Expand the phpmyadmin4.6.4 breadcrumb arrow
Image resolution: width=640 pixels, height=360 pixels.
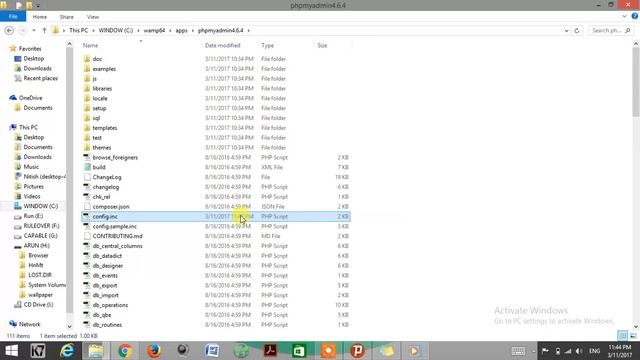click(249, 31)
